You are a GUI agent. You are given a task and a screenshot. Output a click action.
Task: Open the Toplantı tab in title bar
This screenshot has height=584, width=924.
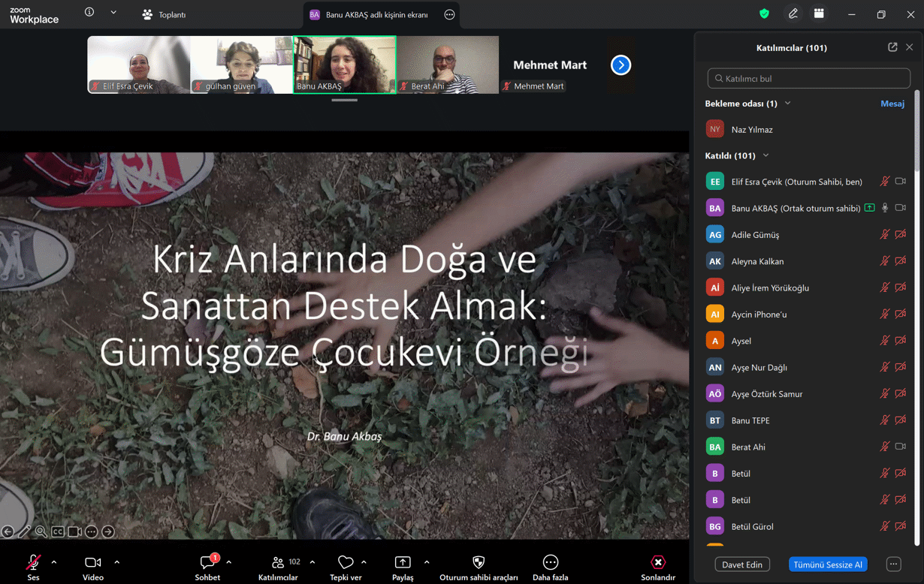(x=165, y=14)
